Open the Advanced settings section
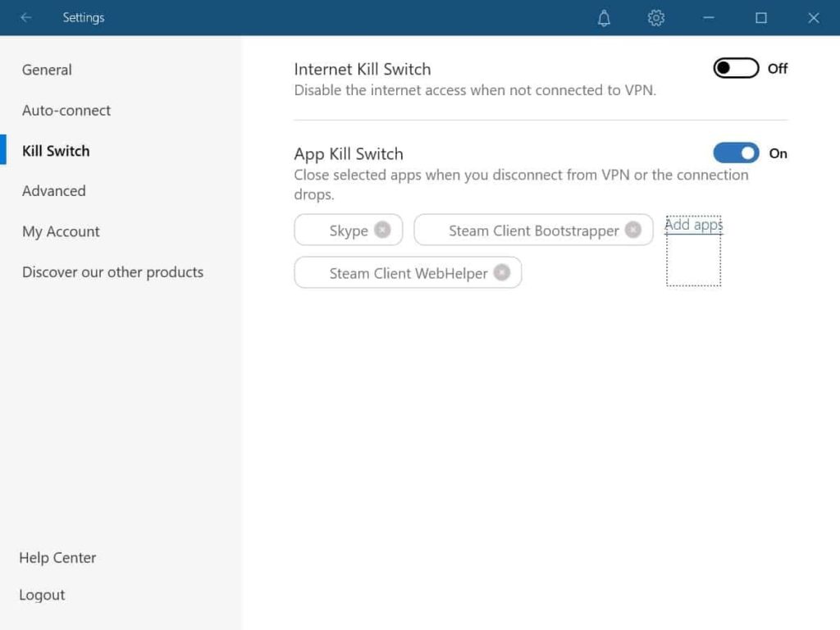 click(54, 191)
